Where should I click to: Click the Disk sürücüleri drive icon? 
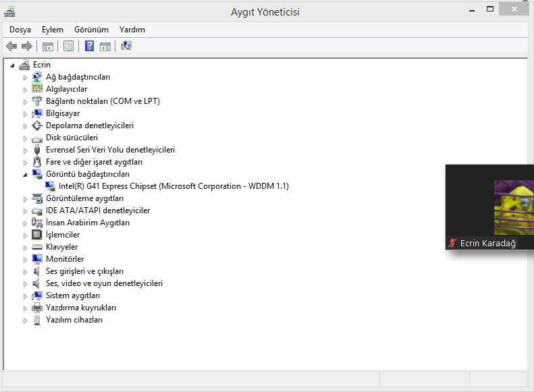(x=36, y=138)
